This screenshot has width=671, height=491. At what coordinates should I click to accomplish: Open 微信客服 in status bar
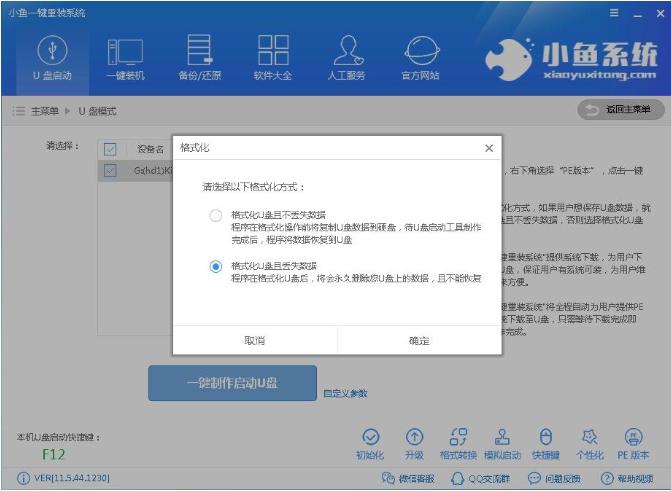tap(408, 478)
